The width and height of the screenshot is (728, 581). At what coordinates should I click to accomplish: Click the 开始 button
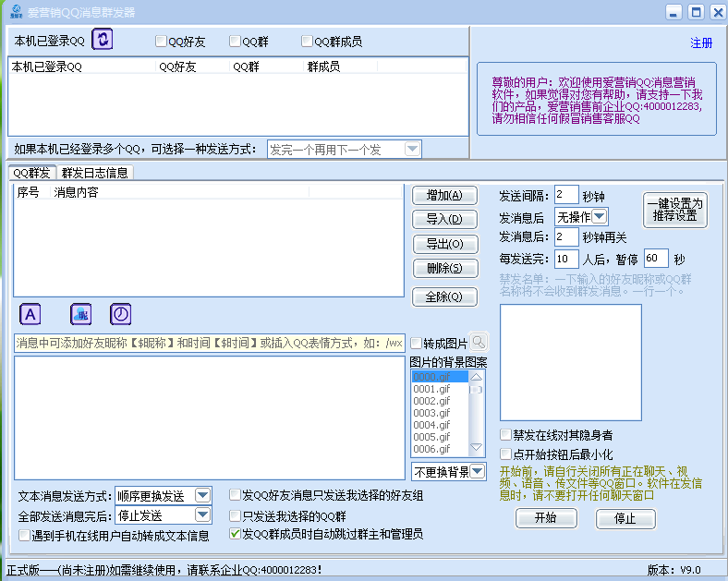(x=546, y=518)
